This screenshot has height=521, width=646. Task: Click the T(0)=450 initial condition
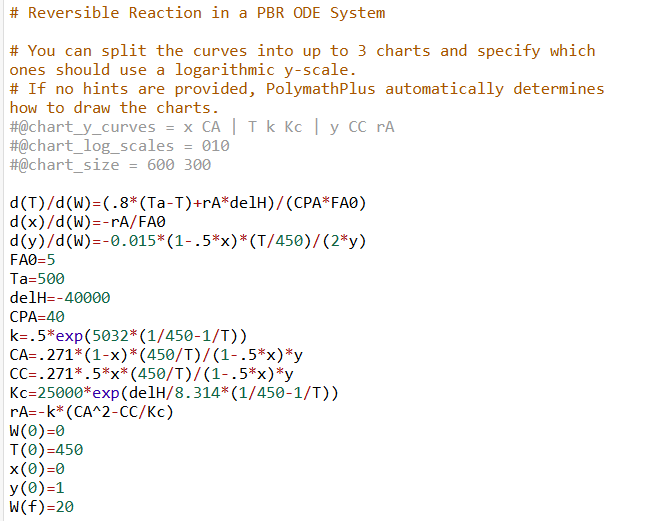pos(46,450)
